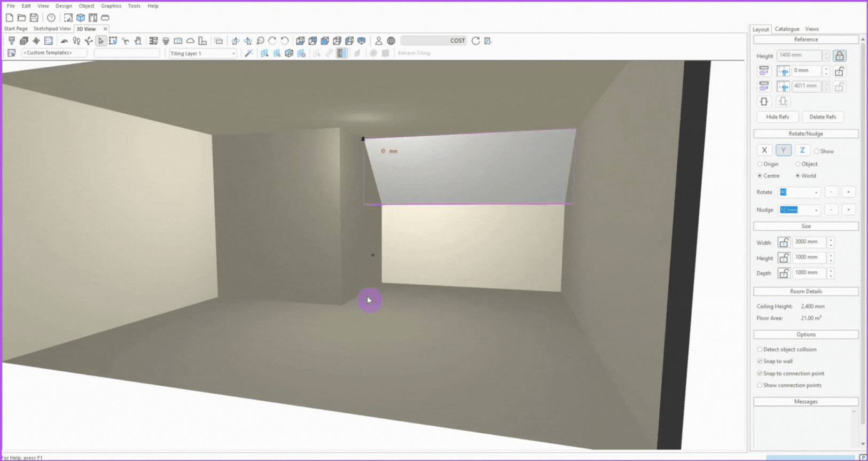Switch to the Catalogue tab

[x=787, y=29]
